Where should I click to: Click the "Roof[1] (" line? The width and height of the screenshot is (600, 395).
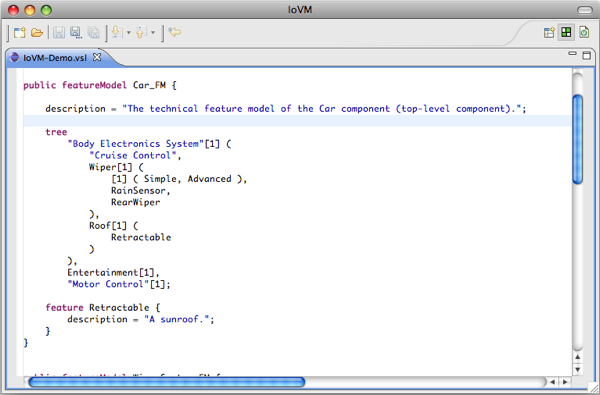coord(114,226)
